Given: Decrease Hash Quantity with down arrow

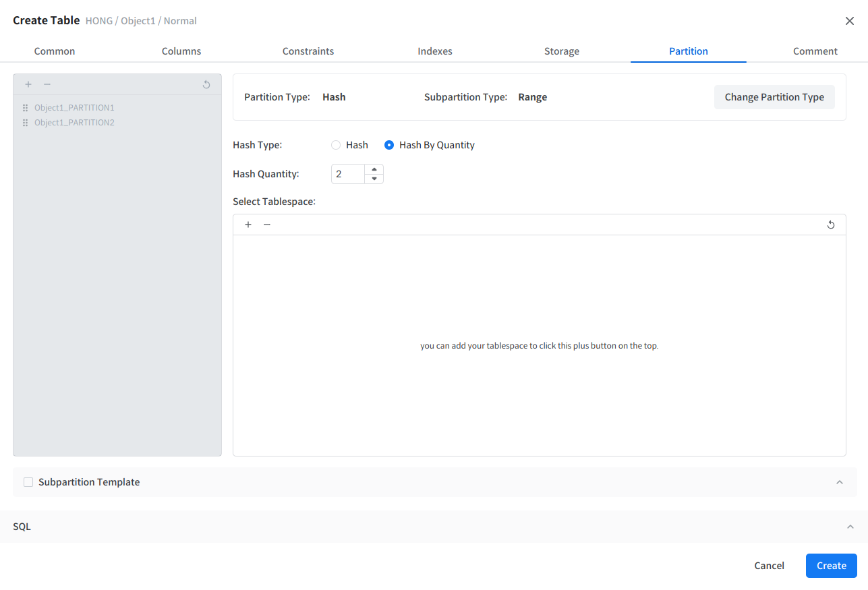Looking at the screenshot, I should point(374,179).
